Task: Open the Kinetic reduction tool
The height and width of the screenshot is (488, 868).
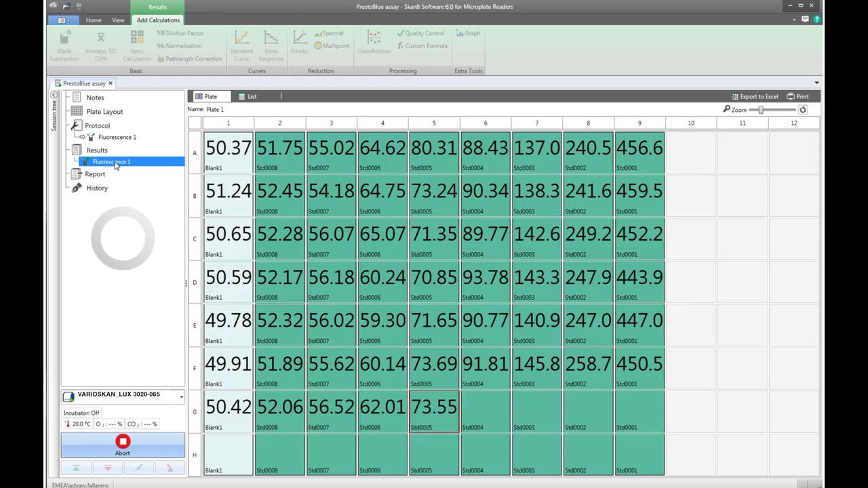Action: [299, 42]
